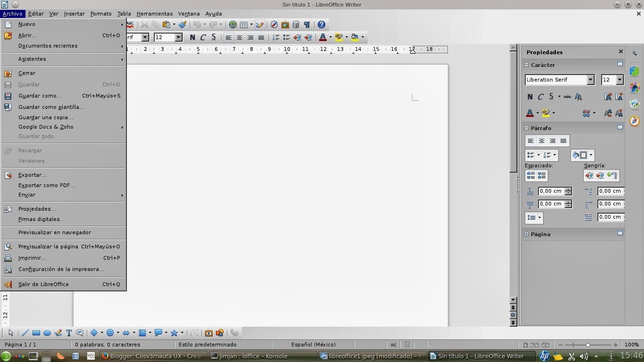Open sidebar Navigator compass tab icon
644x362 pixels.
(x=635, y=121)
